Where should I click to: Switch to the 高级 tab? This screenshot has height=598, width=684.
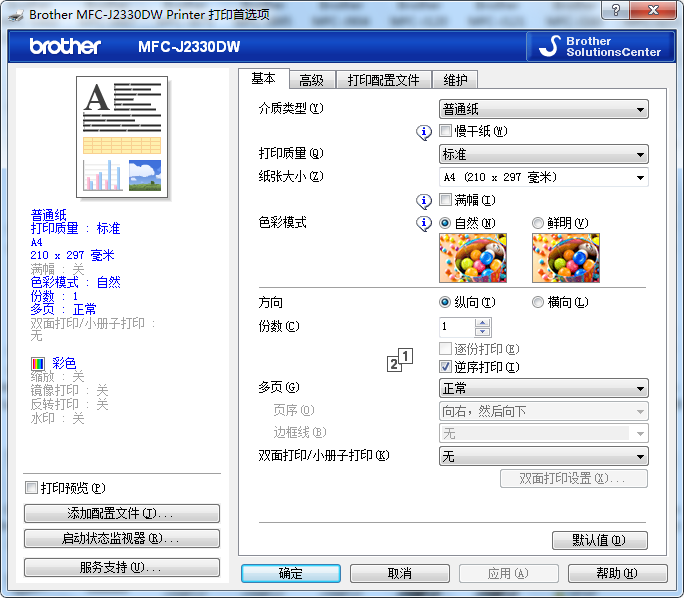[x=311, y=80]
